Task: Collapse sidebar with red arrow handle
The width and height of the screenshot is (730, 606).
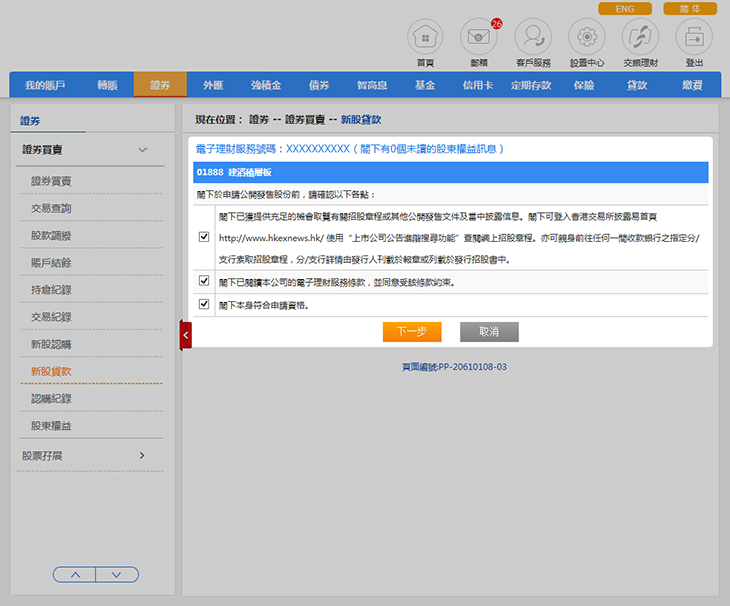Action: pyautogui.click(x=185, y=335)
